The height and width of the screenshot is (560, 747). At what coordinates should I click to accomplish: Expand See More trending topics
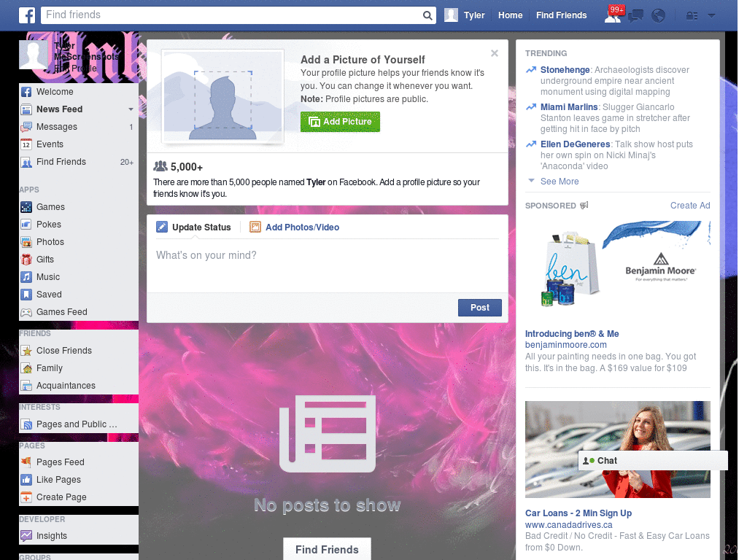pos(560,182)
